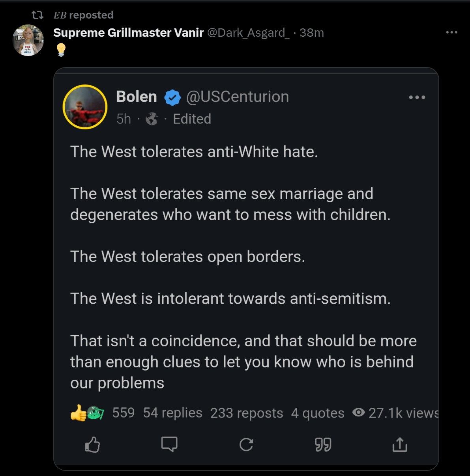470x476 pixels.
Task: Click the quote marks icon
Action: pyautogui.click(x=323, y=444)
